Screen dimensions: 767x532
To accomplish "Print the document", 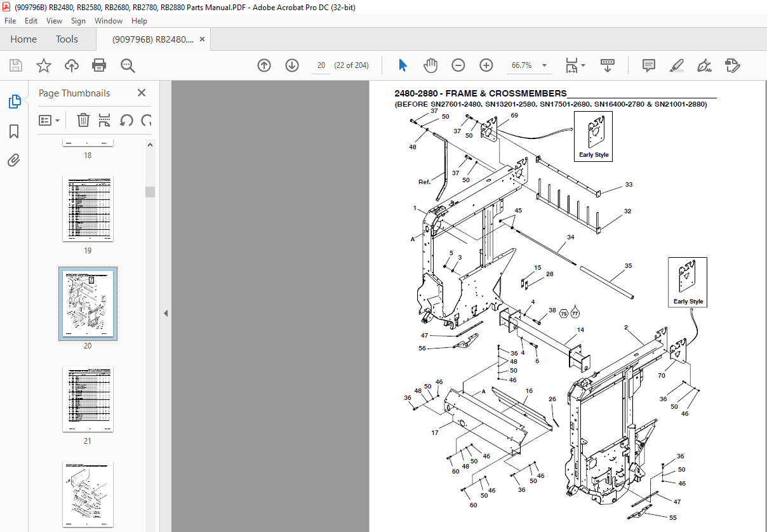I will pyautogui.click(x=99, y=65).
